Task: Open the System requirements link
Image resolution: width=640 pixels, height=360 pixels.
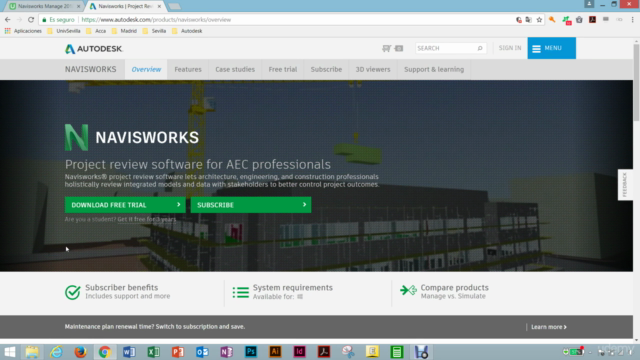Action: 293,287
